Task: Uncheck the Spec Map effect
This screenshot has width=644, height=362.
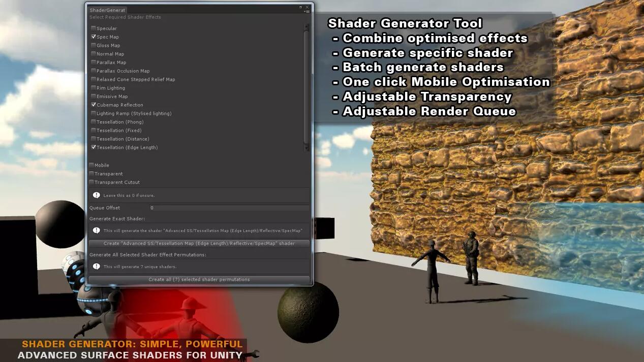Action: [x=94, y=37]
